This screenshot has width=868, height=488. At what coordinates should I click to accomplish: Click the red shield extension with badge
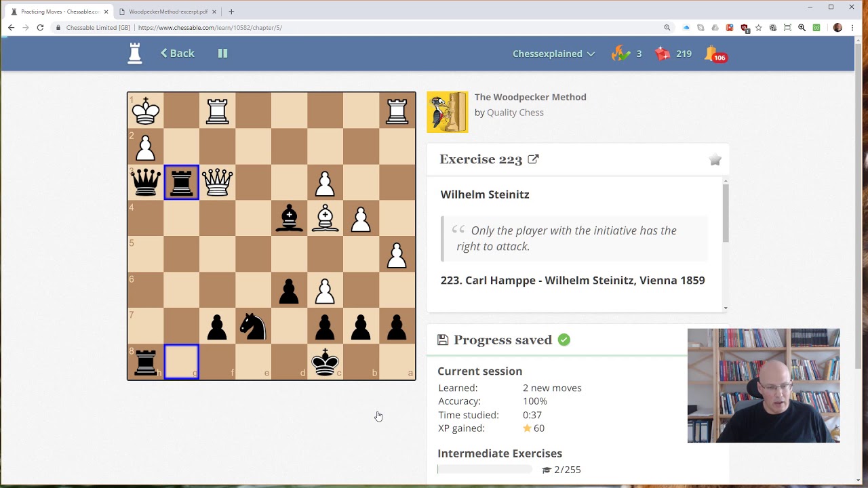[745, 28]
